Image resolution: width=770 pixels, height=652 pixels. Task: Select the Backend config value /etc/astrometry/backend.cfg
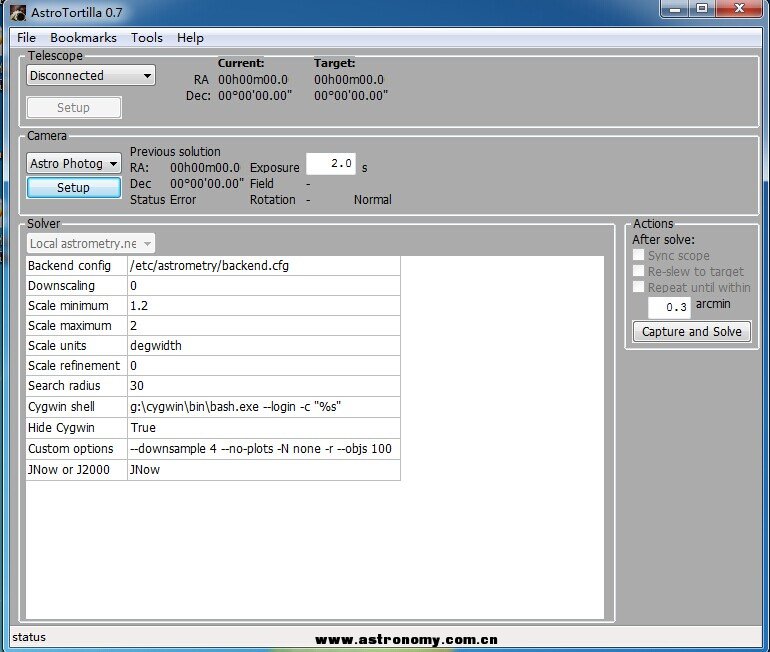pos(264,266)
